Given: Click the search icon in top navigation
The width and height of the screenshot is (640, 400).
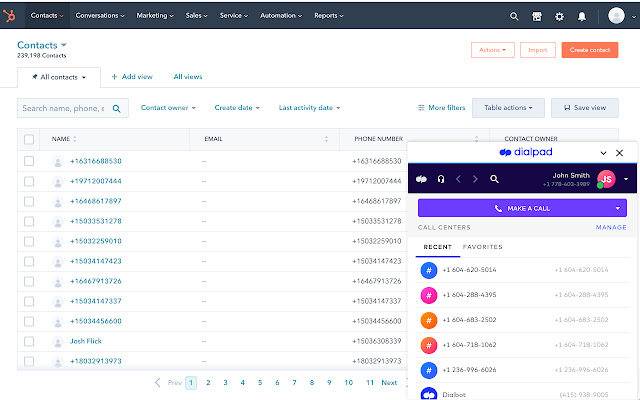Looking at the screenshot, I should (x=514, y=16).
